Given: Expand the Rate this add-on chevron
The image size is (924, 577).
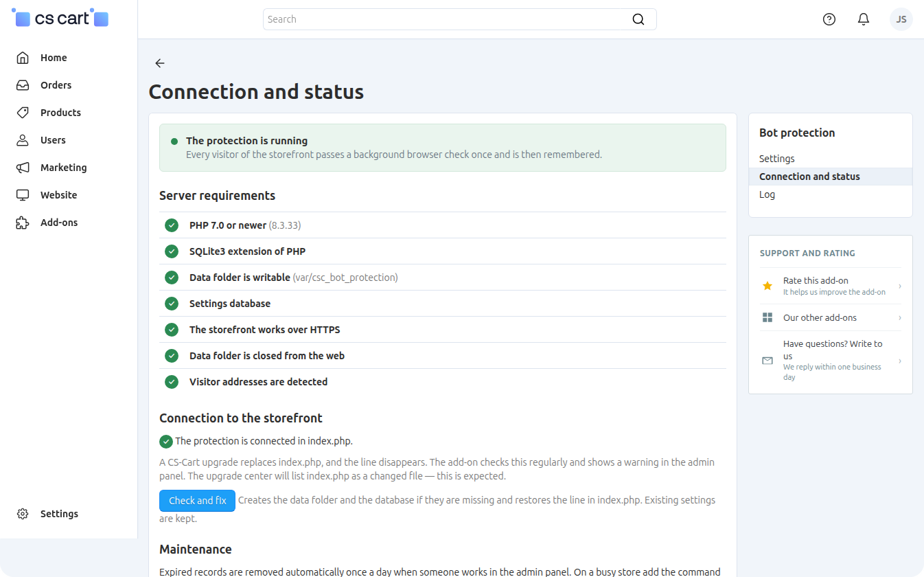Looking at the screenshot, I should [x=900, y=286].
